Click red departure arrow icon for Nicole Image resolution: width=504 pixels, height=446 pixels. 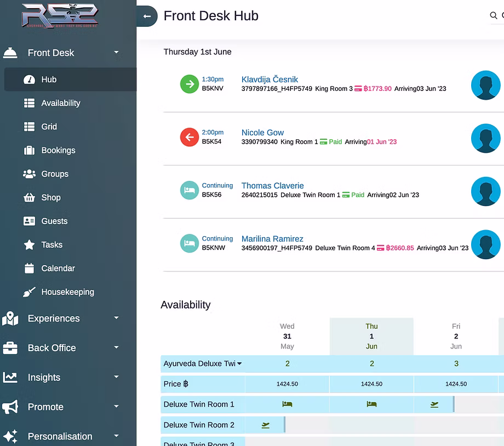pos(190,137)
